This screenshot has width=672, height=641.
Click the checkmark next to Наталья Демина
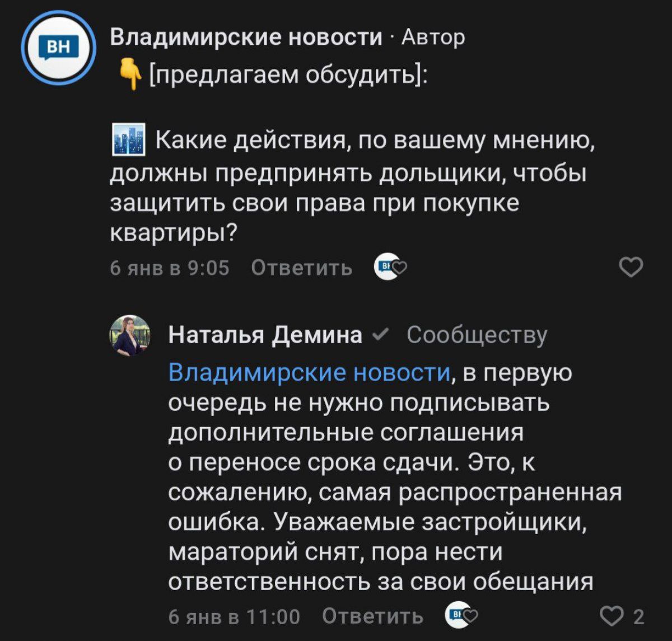click(378, 335)
